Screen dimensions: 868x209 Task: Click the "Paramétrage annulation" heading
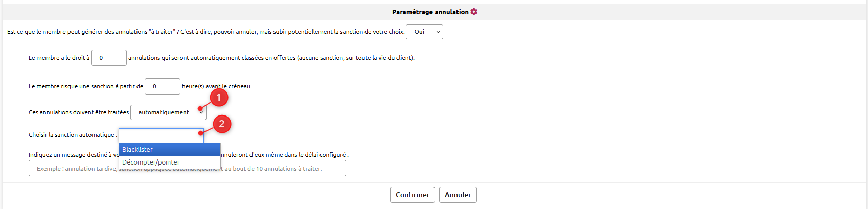pyautogui.click(x=430, y=12)
